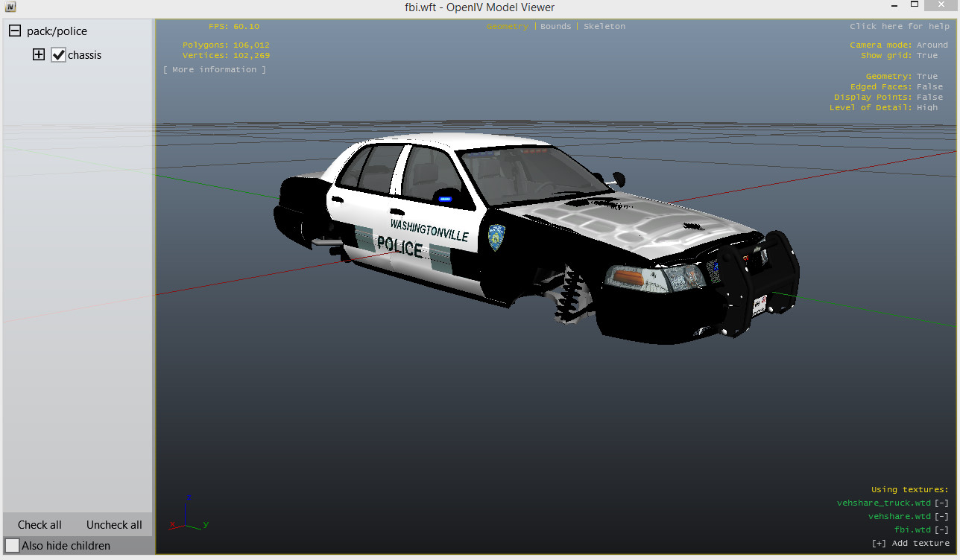Viewport: 960px width, 560px height.
Task: Click the FPS counter readout
Action: (x=234, y=26)
